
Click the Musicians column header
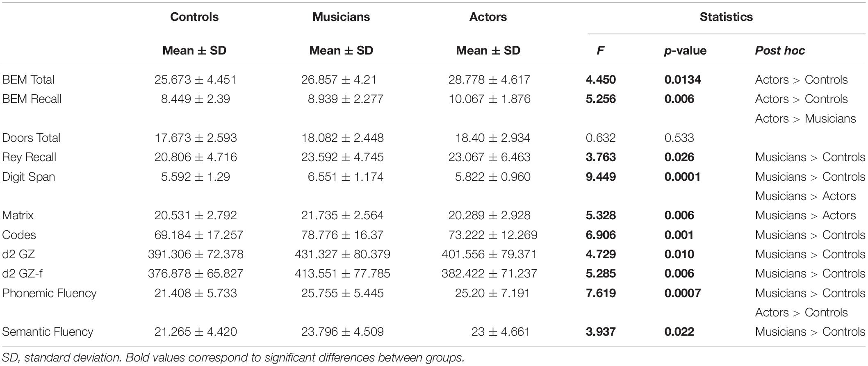click(341, 17)
